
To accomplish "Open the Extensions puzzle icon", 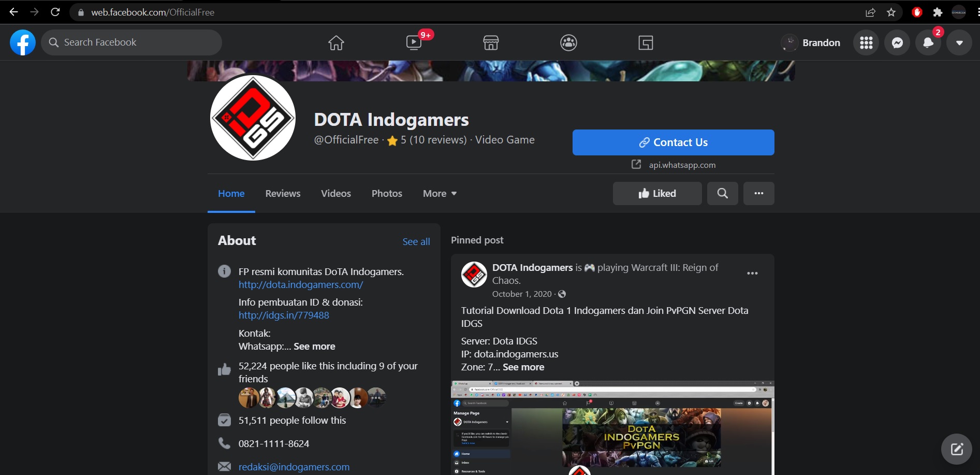I will pos(938,12).
